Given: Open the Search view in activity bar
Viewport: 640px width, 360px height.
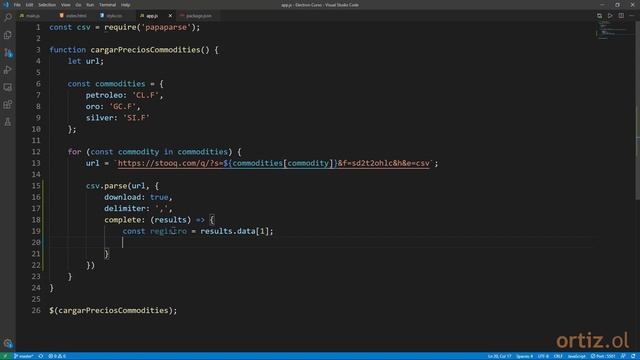Looking at the screenshot, I should click(8, 18).
